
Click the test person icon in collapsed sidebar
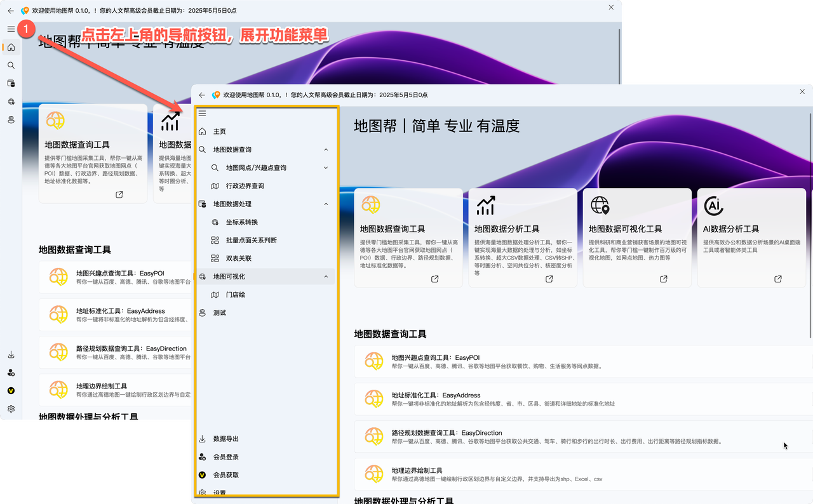[11, 119]
